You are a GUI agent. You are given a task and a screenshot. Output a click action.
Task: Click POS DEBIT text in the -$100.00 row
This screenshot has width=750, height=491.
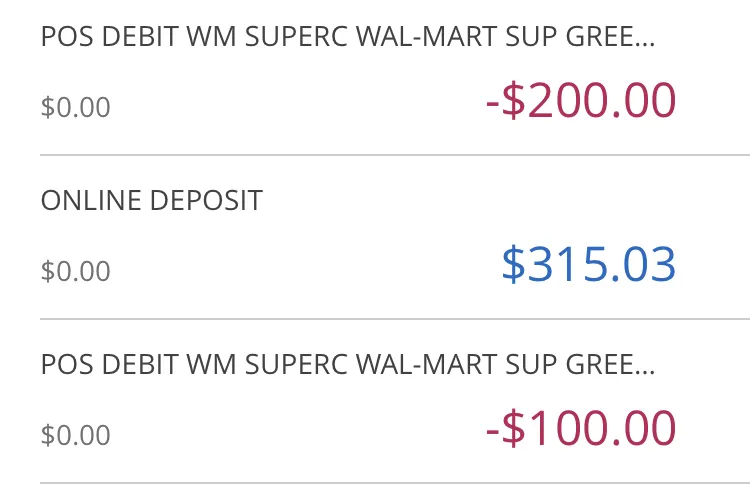(110, 364)
